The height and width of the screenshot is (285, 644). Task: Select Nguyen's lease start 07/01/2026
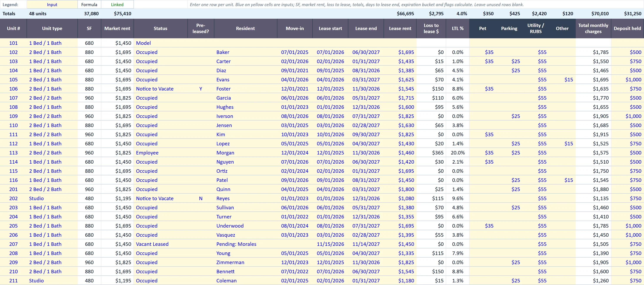pos(330,162)
